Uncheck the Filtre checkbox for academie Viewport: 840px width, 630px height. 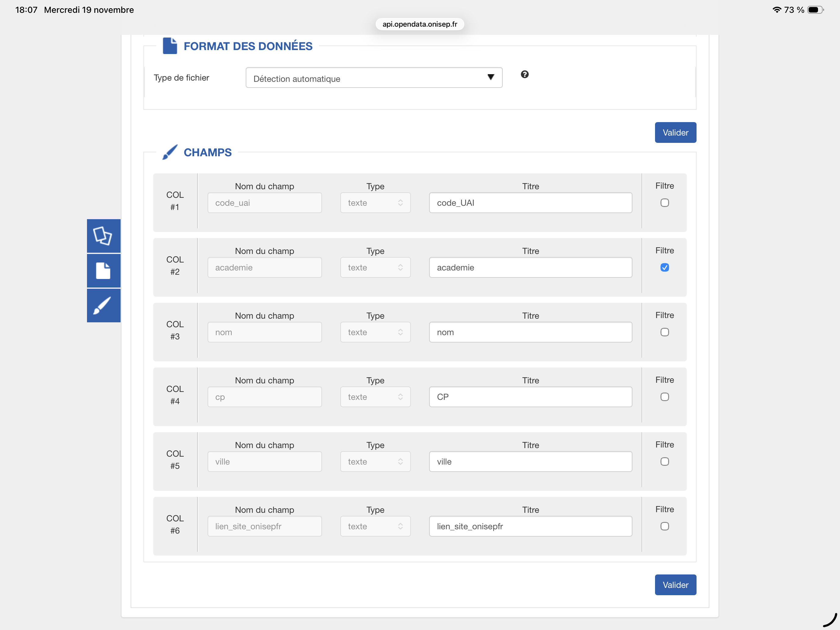664,267
